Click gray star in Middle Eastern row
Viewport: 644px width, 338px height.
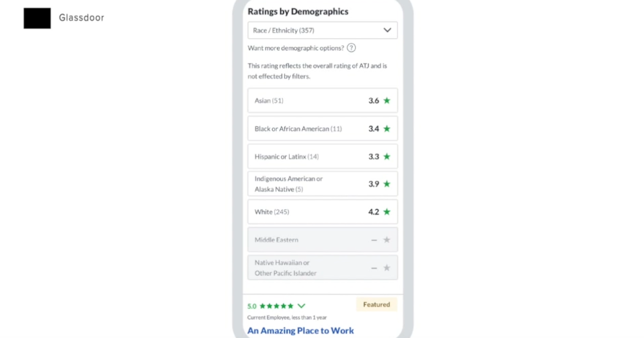pyautogui.click(x=386, y=240)
